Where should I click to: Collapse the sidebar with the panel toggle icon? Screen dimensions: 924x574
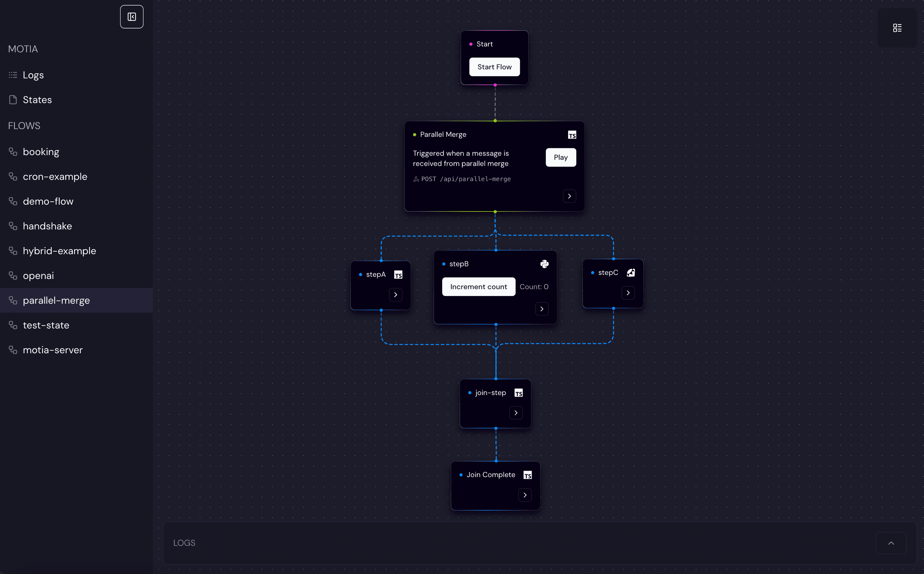132,17
